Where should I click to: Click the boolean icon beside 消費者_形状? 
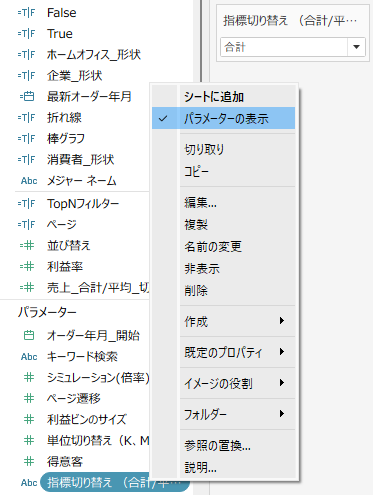pyautogui.click(x=26, y=160)
